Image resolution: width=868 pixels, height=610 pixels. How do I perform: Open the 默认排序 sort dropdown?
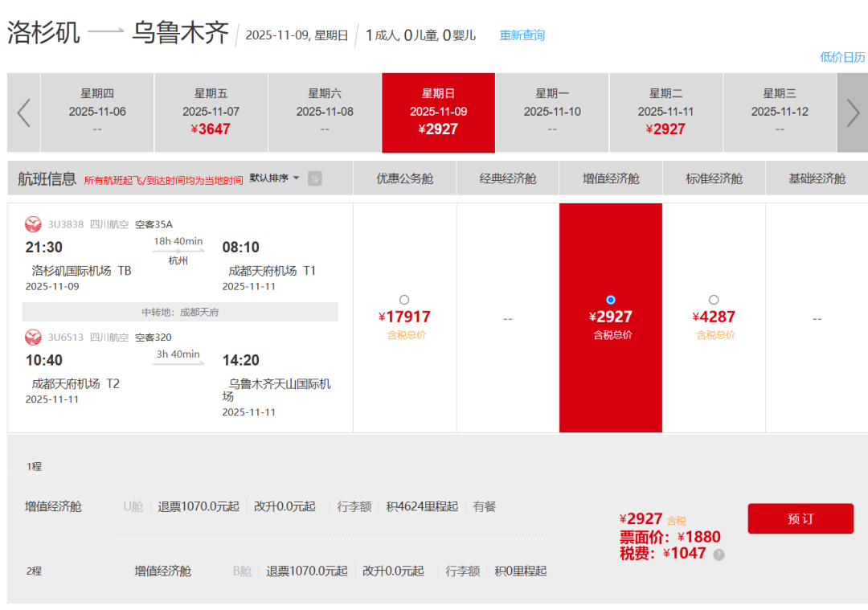pyautogui.click(x=274, y=178)
